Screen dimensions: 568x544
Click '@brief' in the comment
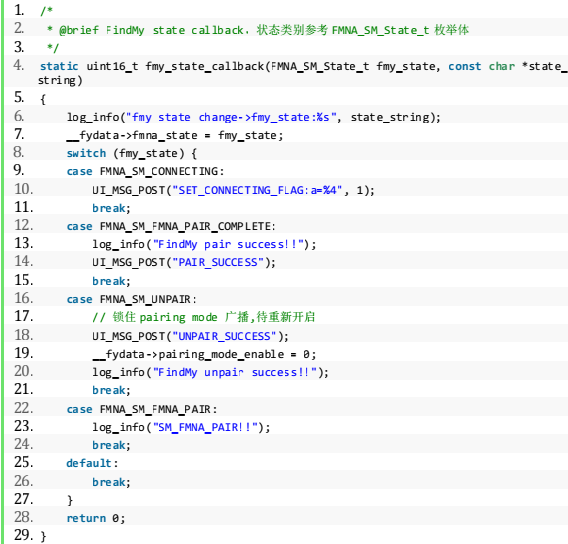pos(79,30)
